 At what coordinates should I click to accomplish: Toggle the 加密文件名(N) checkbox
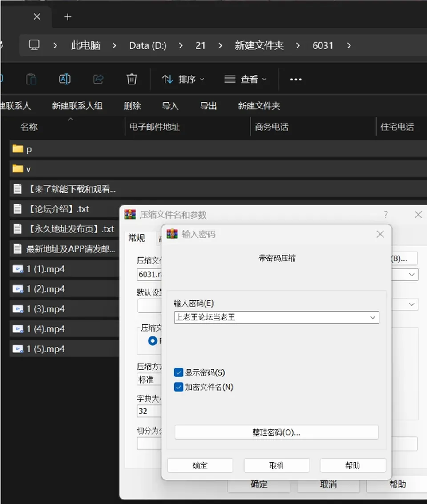pos(179,387)
